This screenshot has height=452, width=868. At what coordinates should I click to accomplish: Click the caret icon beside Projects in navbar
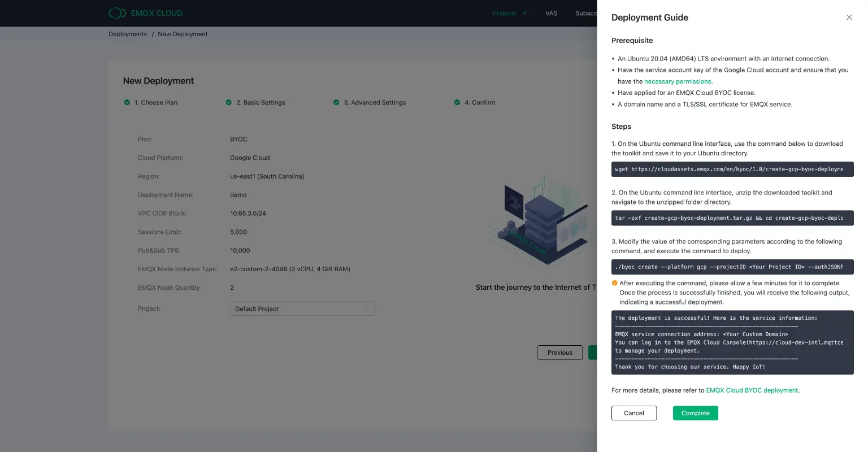523,13
